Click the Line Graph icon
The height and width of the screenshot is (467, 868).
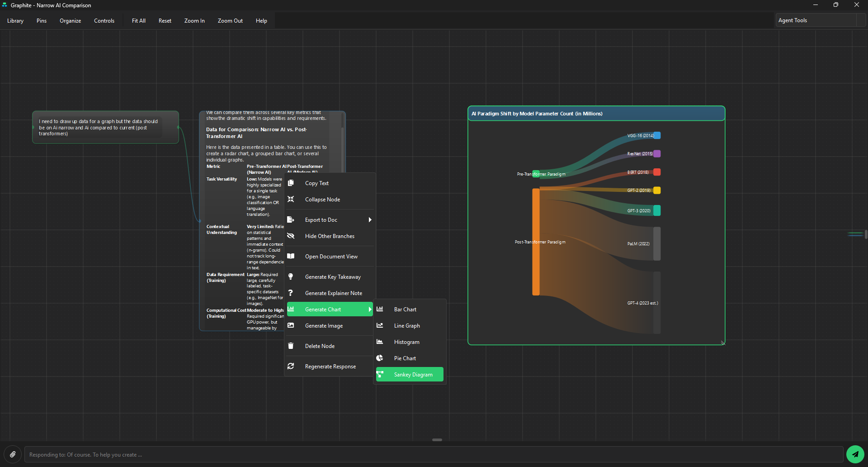(x=380, y=325)
